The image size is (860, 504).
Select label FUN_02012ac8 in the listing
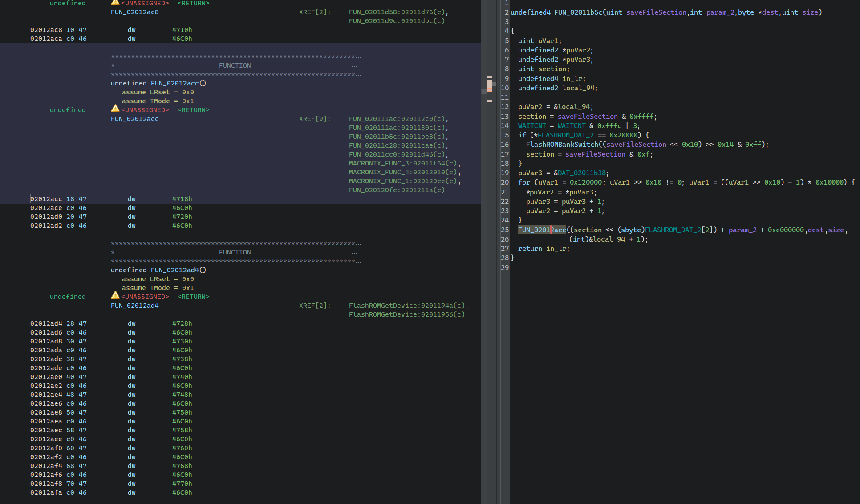135,12
